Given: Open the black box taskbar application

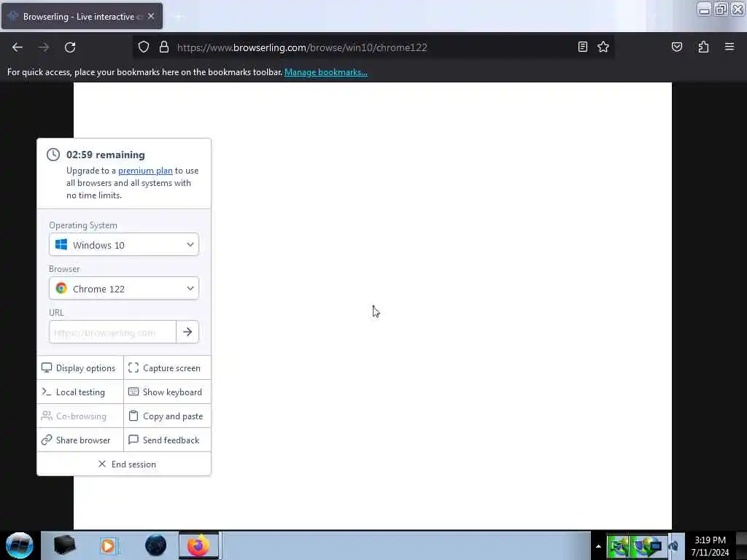Looking at the screenshot, I should coord(64,545).
